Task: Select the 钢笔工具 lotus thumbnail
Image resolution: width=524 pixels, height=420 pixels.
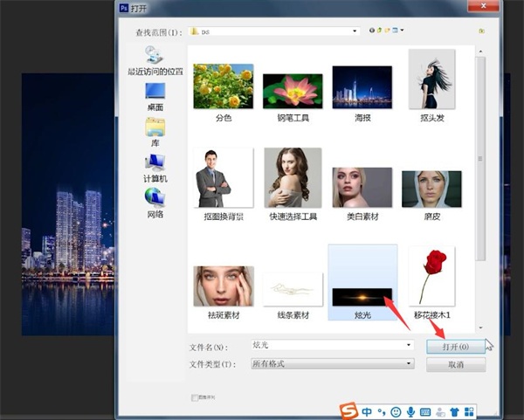Action: pyautogui.click(x=293, y=90)
